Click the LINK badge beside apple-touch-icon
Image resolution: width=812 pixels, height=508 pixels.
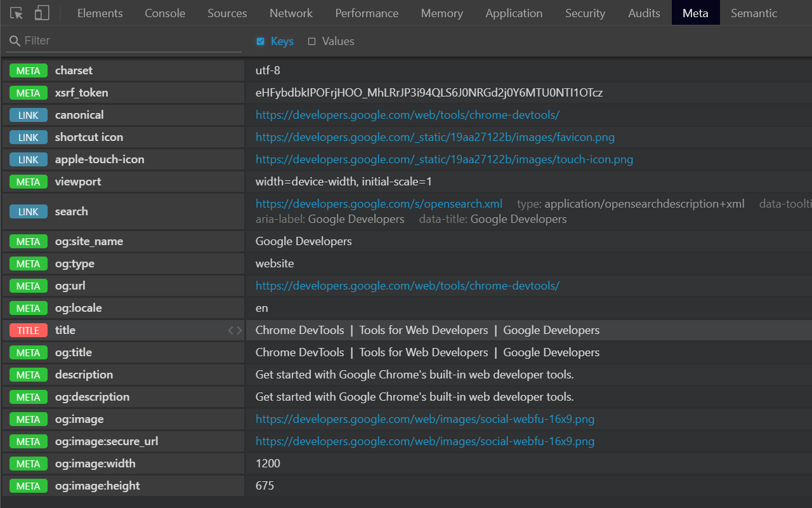28,159
